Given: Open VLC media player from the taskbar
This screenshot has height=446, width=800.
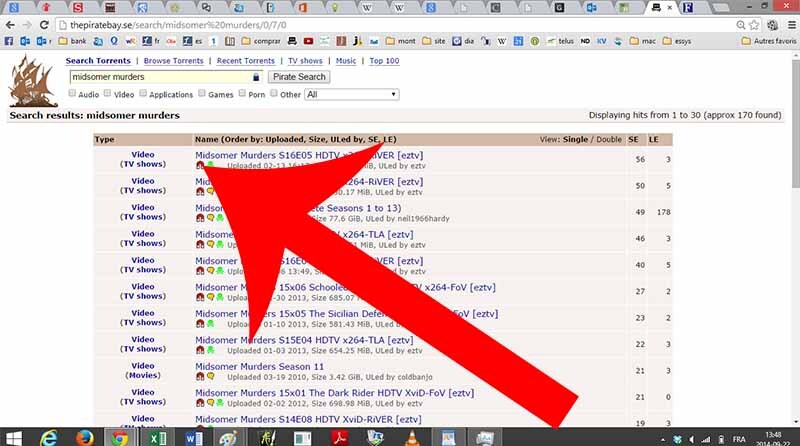Looking at the screenshot, I should tap(412, 438).
